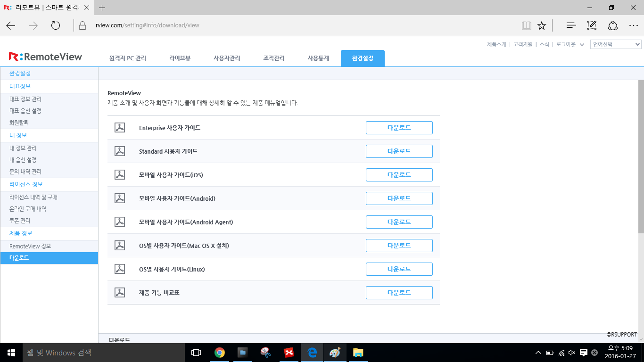Image resolution: width=644 pixels, height=362 pixels.
Task: Go to the 조직관리 tab
Action: point(274,58)
